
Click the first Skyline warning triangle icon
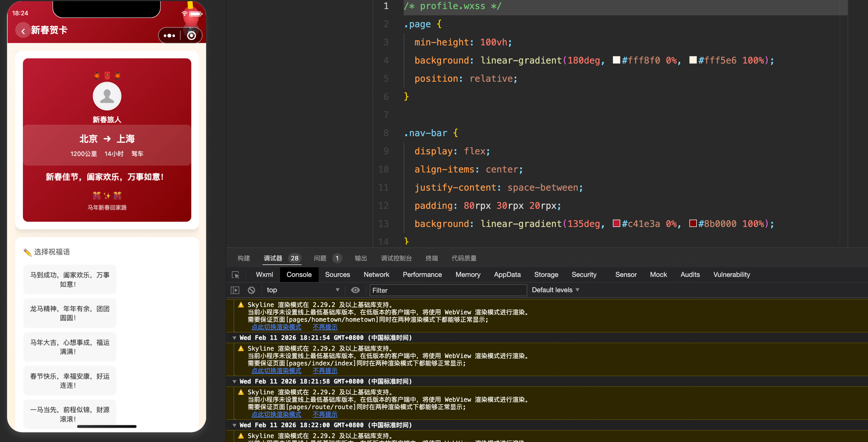[241, 305]
